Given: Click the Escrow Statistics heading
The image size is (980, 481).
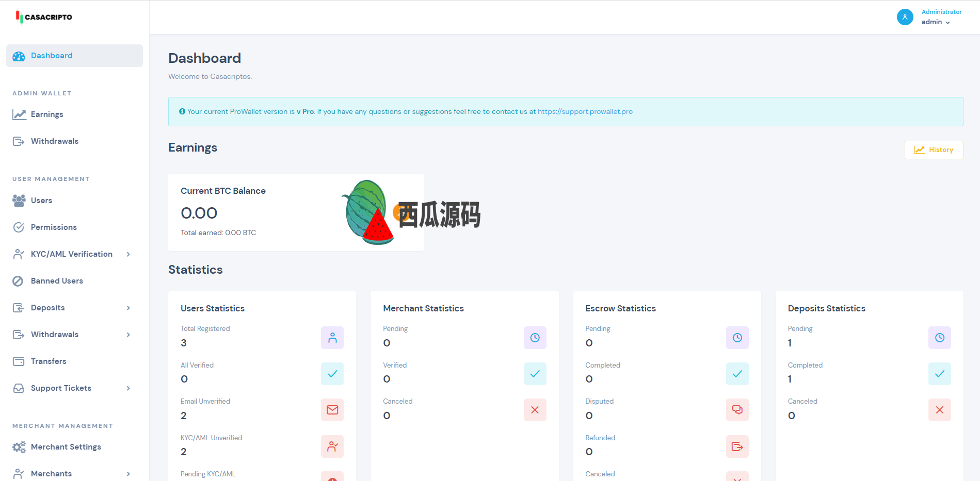Looking at the screenshot, I should [620, 308].
